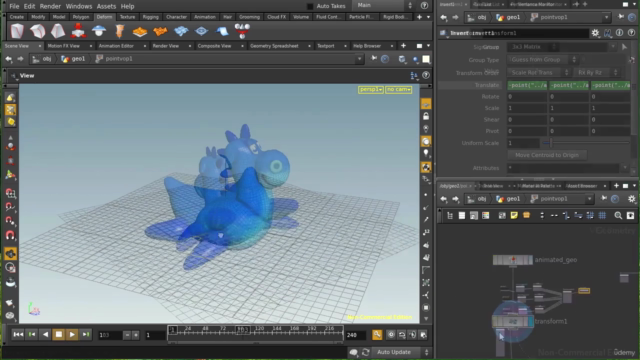Open Rx Ry Rz rotation order dropdown

coord(596,73)
